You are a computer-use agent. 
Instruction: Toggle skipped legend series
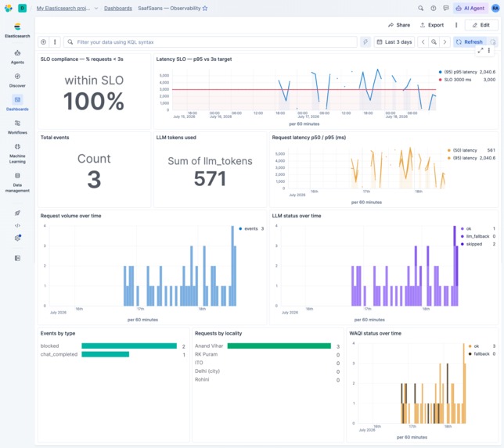pyautogui.click(x=474, y=244)
